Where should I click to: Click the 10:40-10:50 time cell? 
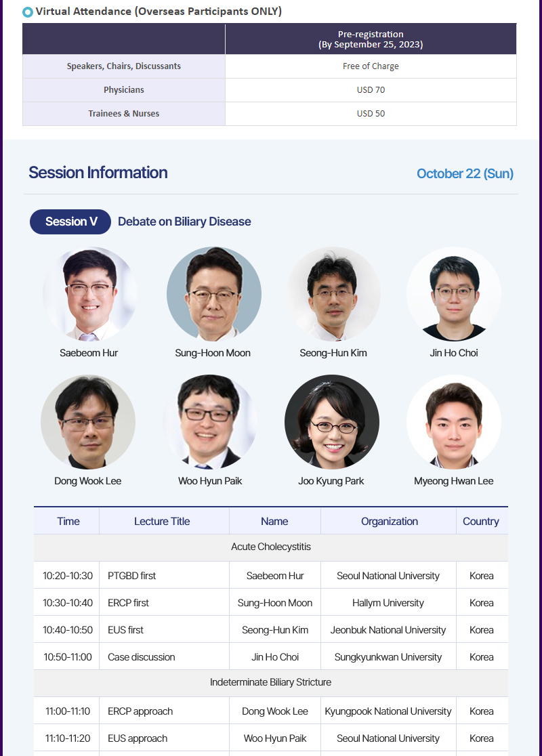68,630
